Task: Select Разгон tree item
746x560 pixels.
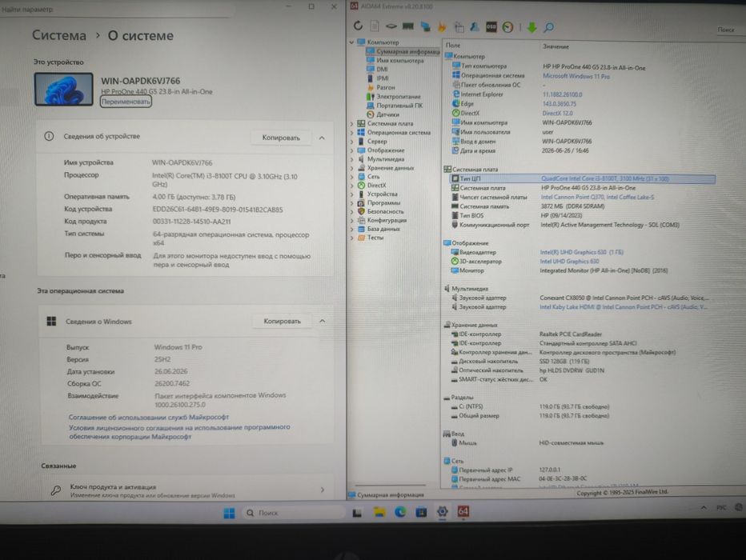Action: coord(381,87)
